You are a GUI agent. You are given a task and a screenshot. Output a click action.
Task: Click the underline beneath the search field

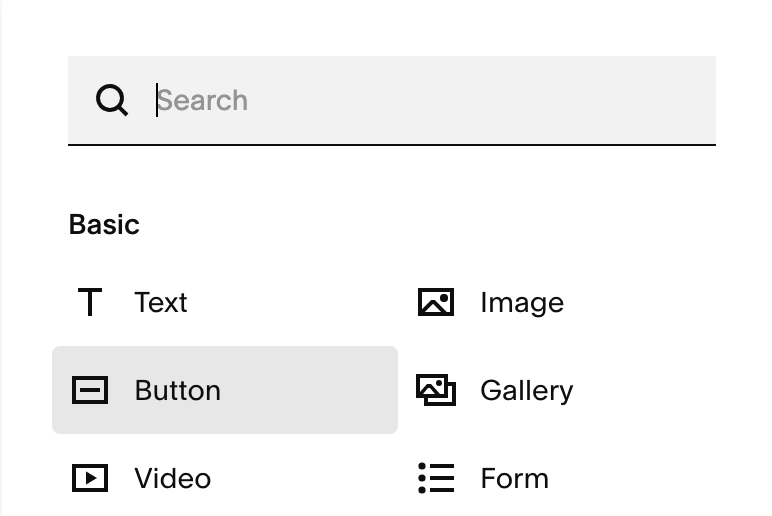pos(391,145)
